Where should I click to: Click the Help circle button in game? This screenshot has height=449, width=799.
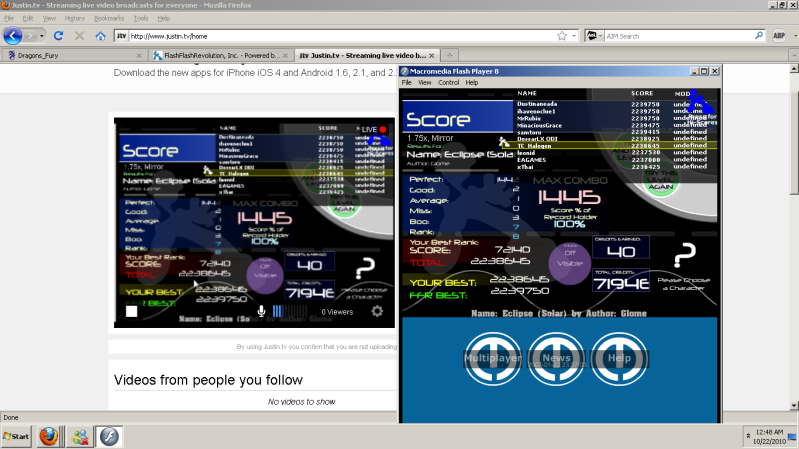coord(618,357)
